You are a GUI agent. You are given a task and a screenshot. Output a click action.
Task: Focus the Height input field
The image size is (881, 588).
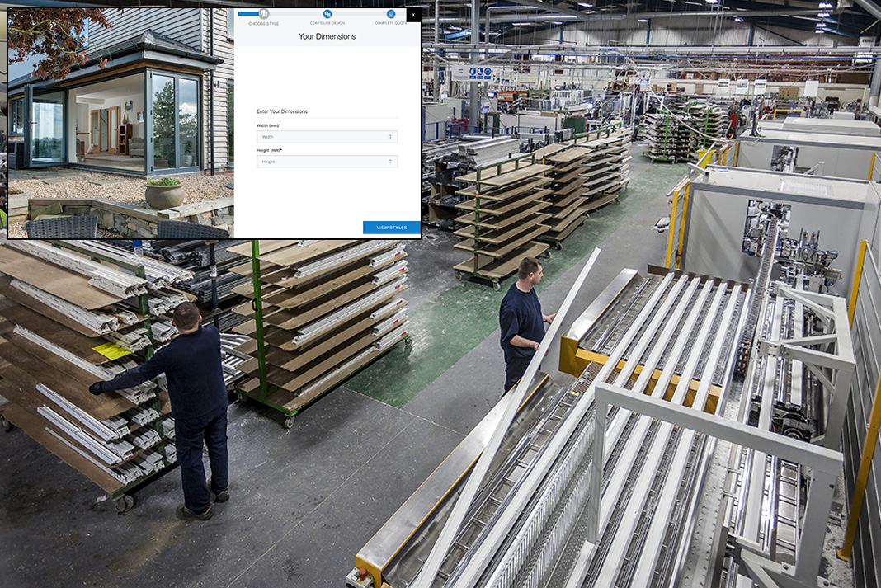point(322,162)
